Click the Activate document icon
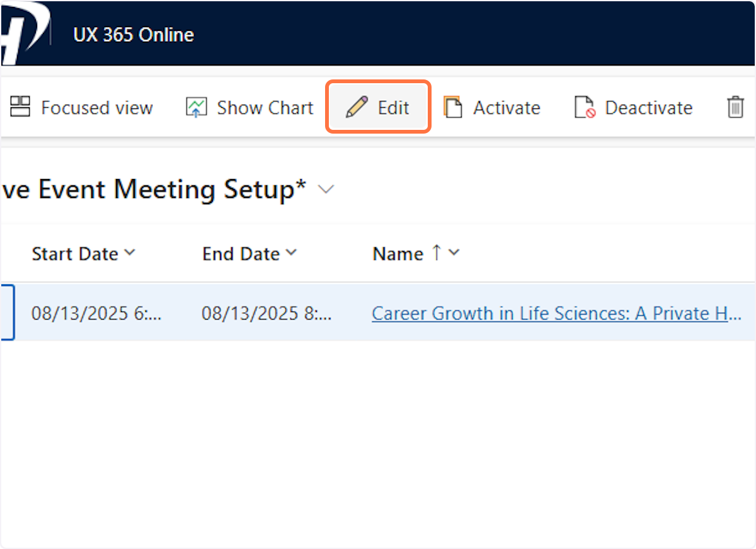This screenshot has height=549, width=756. [x=452, y=108]
